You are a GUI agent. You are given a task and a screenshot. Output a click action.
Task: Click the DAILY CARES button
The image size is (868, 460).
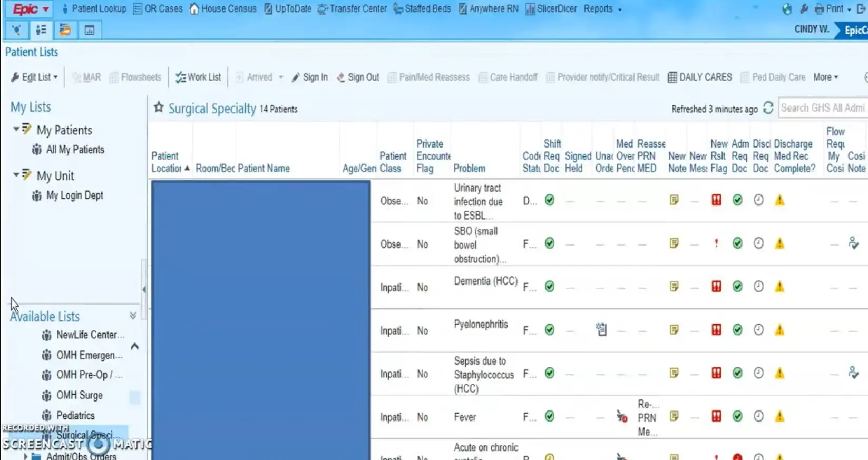(700, 77)
